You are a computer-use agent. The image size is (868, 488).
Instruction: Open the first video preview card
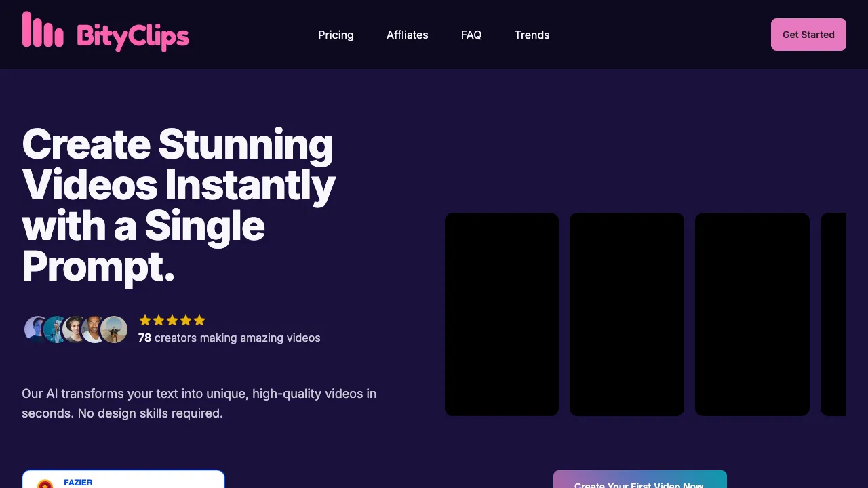pyautogui.click(x=502, y=313)
